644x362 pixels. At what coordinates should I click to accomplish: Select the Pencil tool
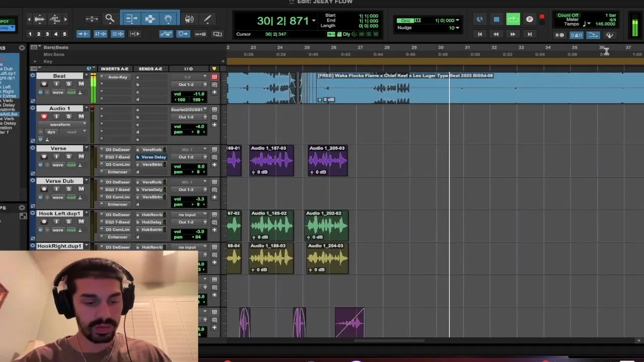point(207,19)
